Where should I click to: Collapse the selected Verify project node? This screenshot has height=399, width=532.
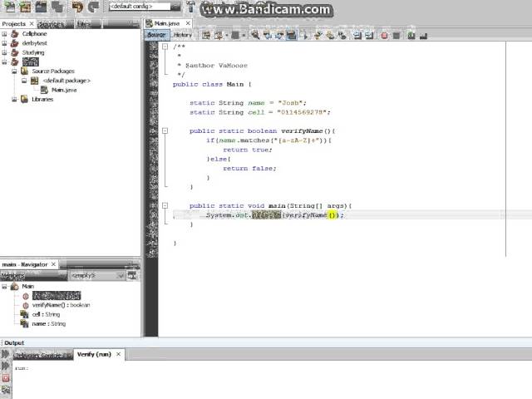point(4,62)
